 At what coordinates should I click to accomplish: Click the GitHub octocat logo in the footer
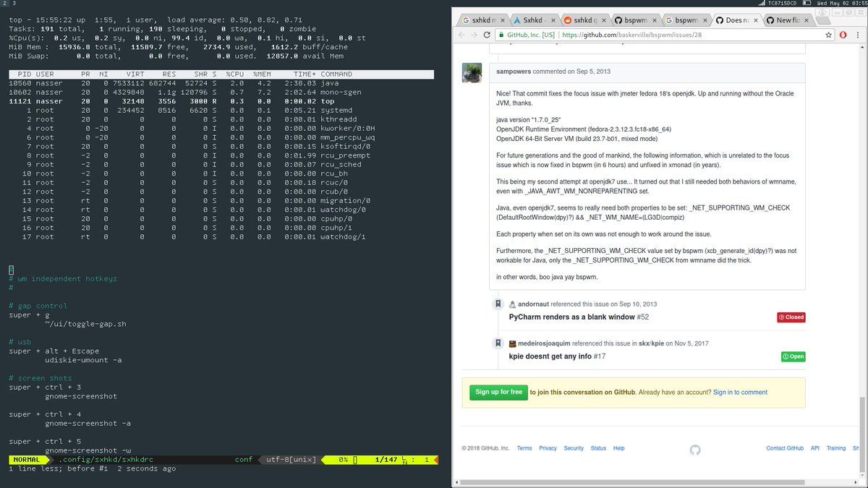coord(695,449)
